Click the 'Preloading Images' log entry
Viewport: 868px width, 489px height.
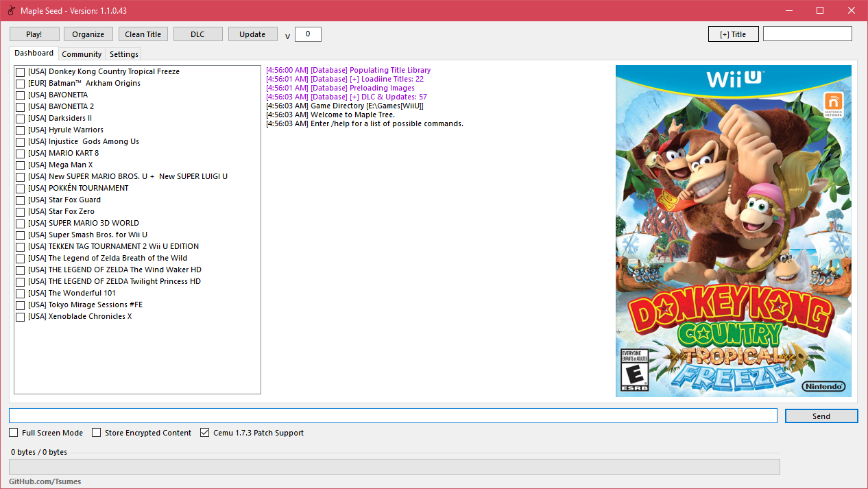click(x=340, y=88)
